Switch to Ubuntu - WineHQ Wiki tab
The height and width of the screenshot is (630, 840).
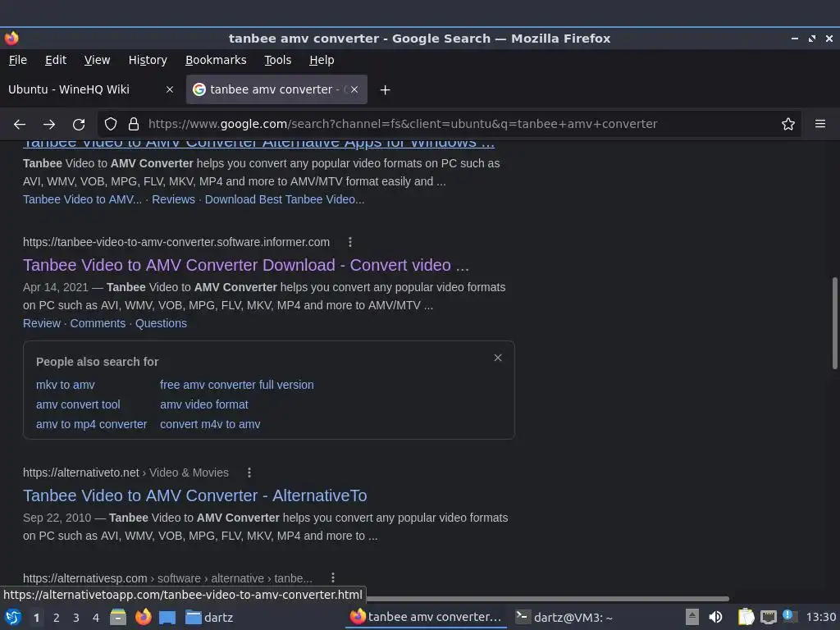[x=90, y=89]
